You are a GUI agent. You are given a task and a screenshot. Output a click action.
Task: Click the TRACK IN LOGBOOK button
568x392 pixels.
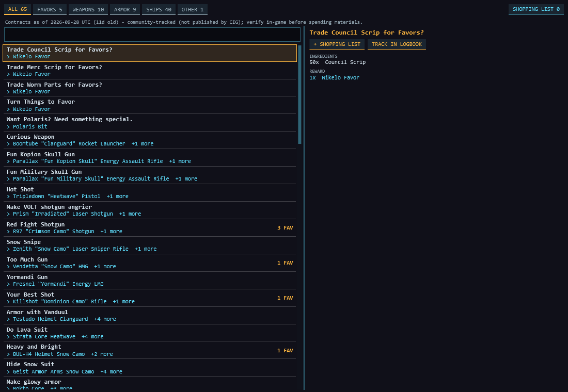(x=397, y=44)
